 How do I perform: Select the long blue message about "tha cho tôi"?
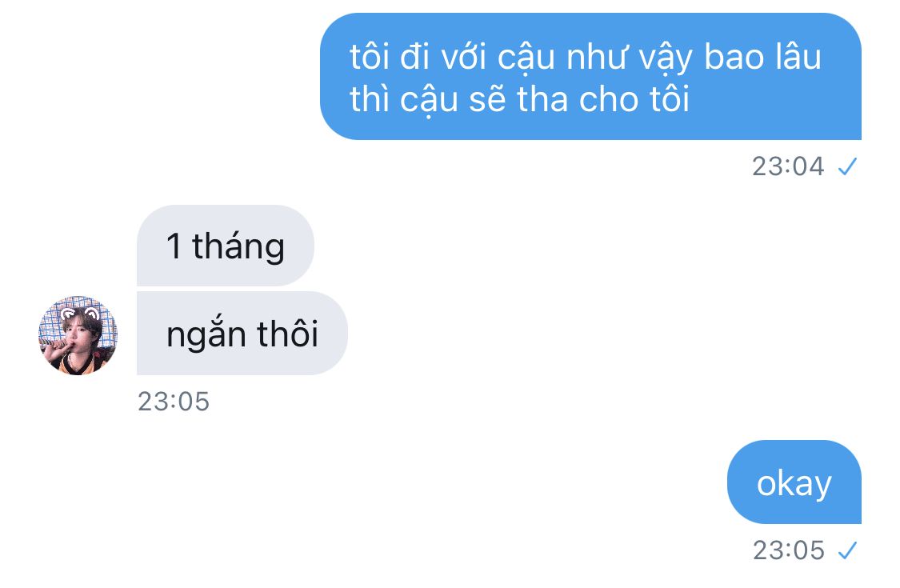590,76
